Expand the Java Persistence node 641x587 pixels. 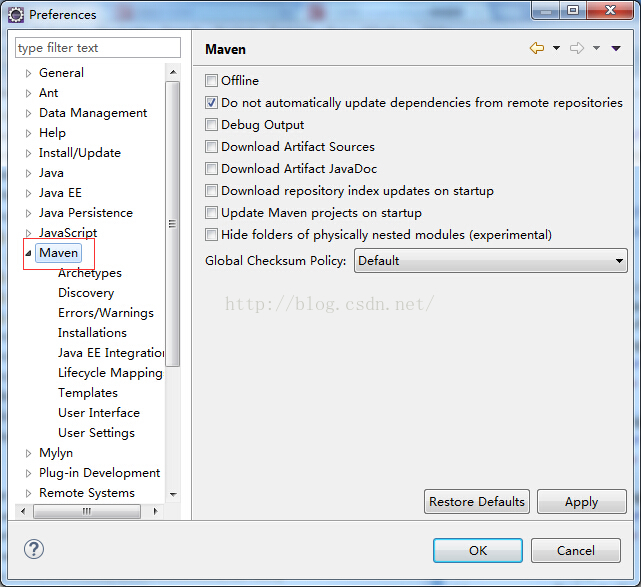(28, 213)
